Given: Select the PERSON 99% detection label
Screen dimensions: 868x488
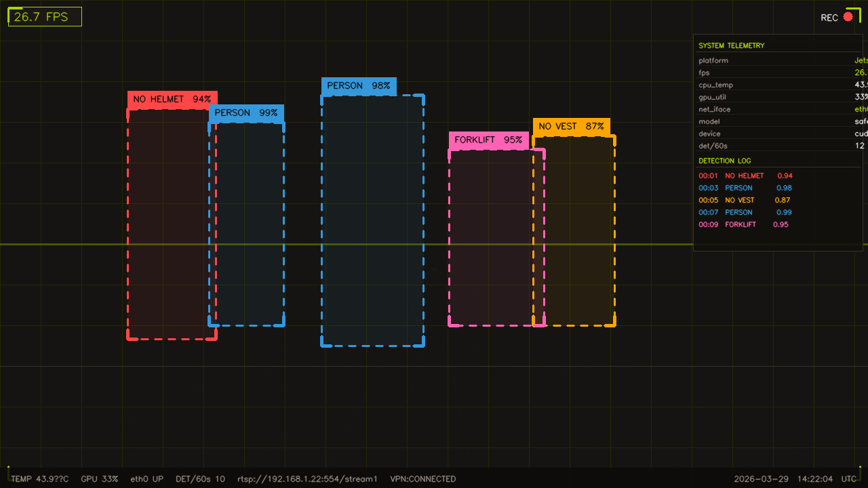Looking at the screenshot, I should point(247,113).
